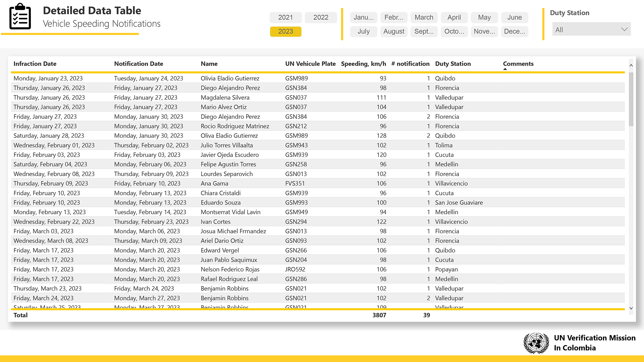Filter by January month button
Viewport: 644px width, 362px height.
364,17
